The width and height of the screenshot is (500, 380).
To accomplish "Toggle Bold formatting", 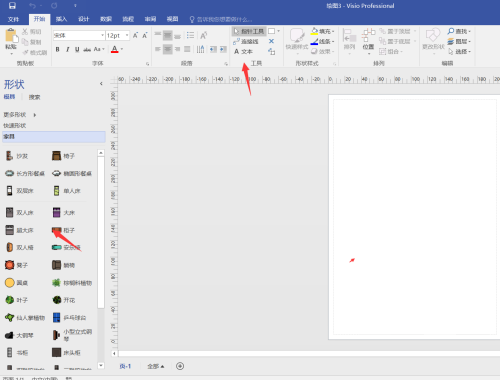I will (58, 49).
